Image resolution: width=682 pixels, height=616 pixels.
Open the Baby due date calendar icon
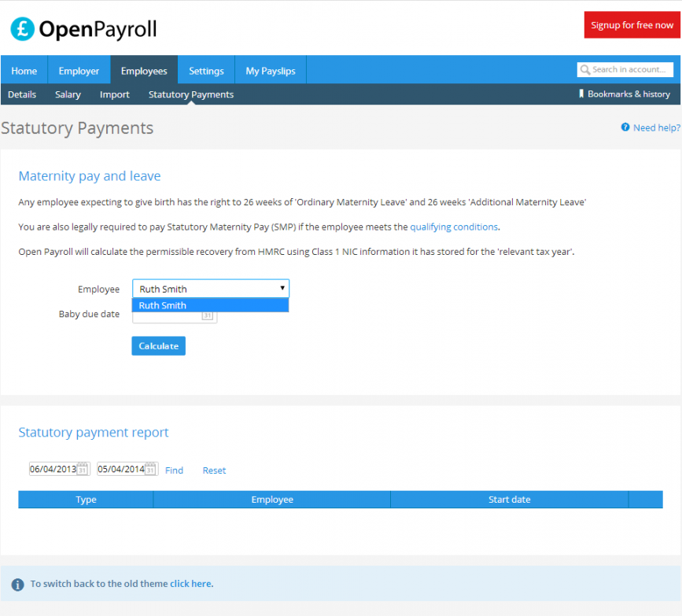pos(208,315)
